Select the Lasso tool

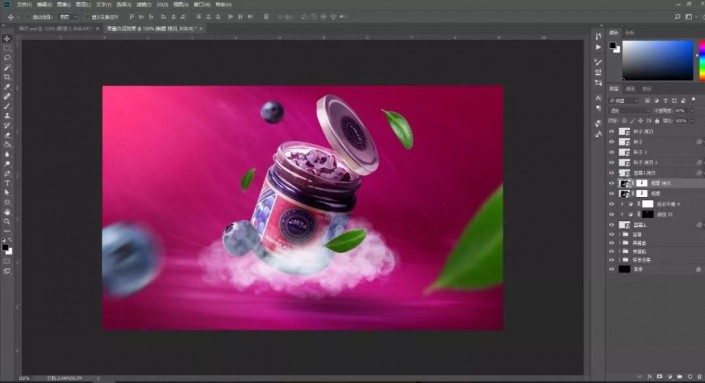click(x=7, y=58)
